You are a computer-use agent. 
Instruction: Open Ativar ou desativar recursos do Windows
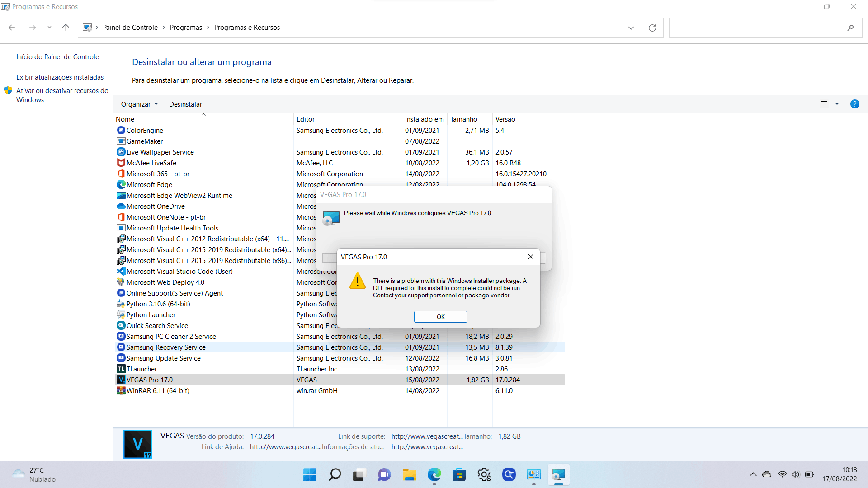coord(62,95)
